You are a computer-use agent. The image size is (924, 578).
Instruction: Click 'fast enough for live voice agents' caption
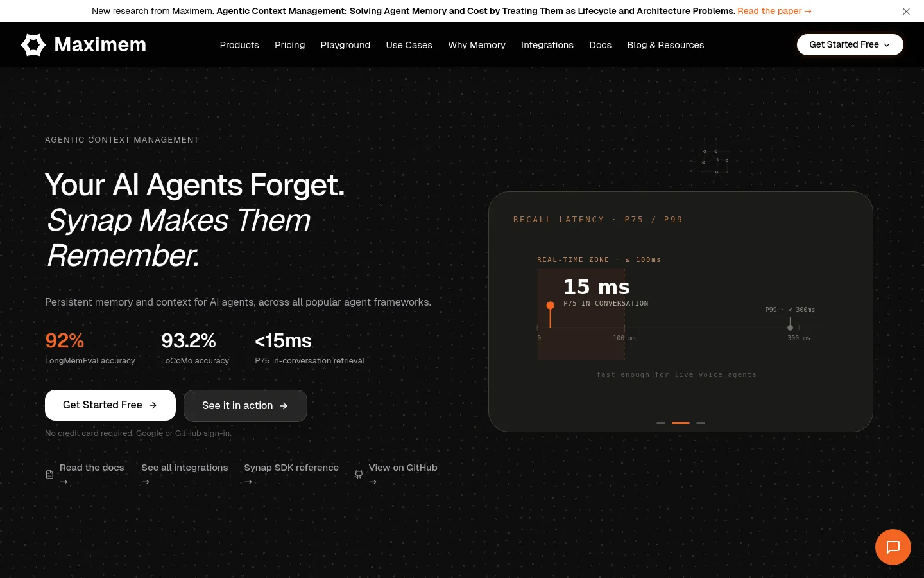click(x=676, y=374)
